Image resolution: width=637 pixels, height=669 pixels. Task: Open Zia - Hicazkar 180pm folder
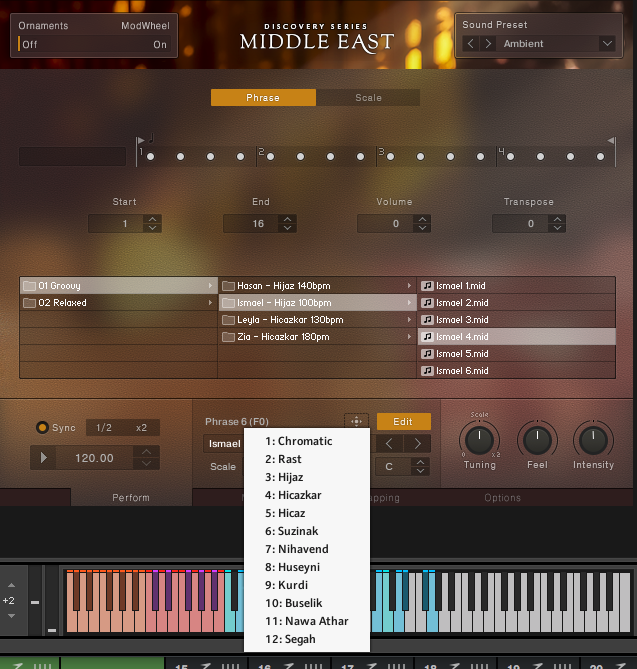pos(317,337)
